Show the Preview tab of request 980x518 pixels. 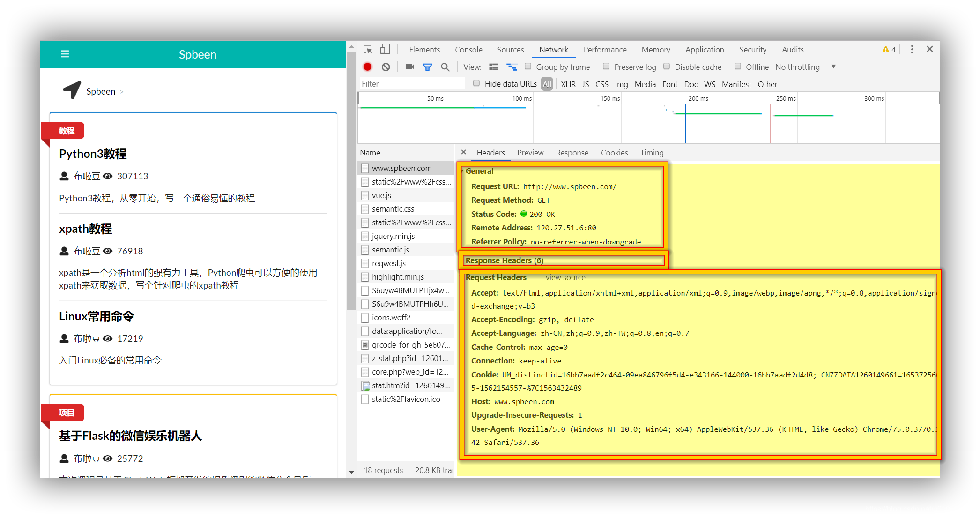(x=530, y=153)
